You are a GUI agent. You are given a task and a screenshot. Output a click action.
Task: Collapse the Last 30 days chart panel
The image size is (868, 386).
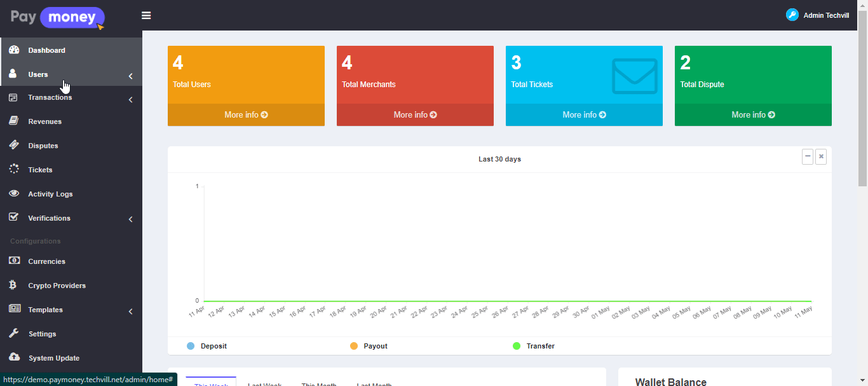(808, 156)
